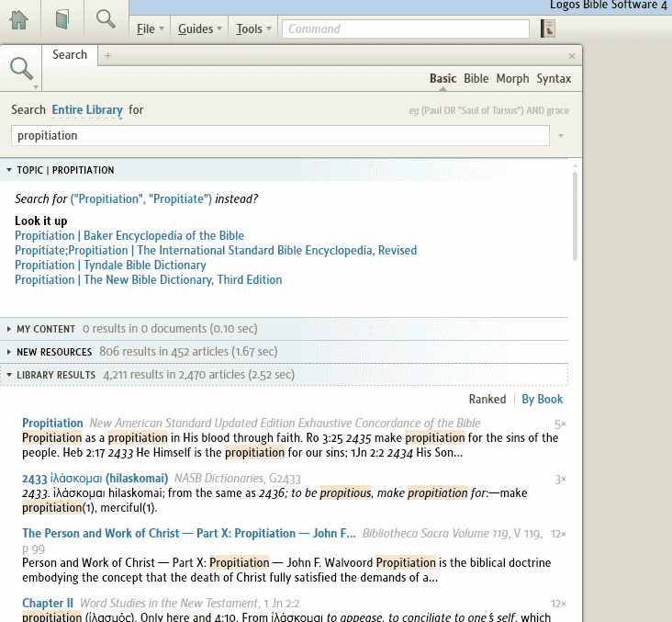
Task: Switch to Syntax search type
Action: [554, 78]
